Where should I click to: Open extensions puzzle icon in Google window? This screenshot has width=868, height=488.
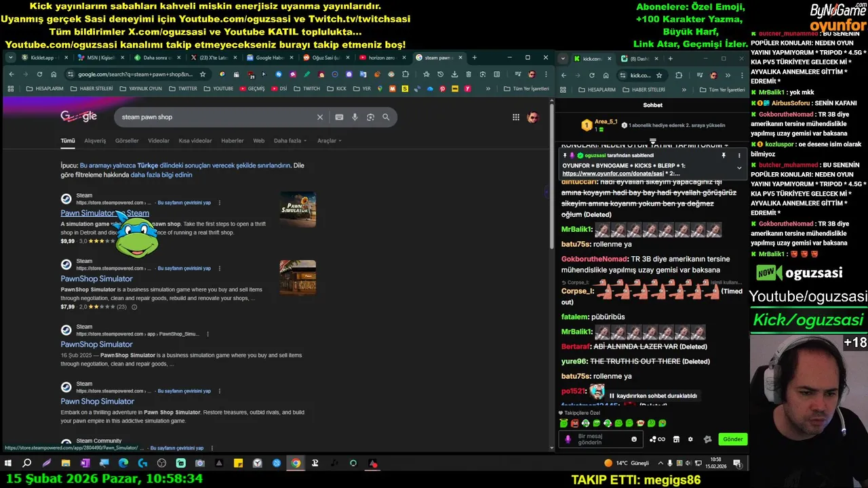point(406,75)
